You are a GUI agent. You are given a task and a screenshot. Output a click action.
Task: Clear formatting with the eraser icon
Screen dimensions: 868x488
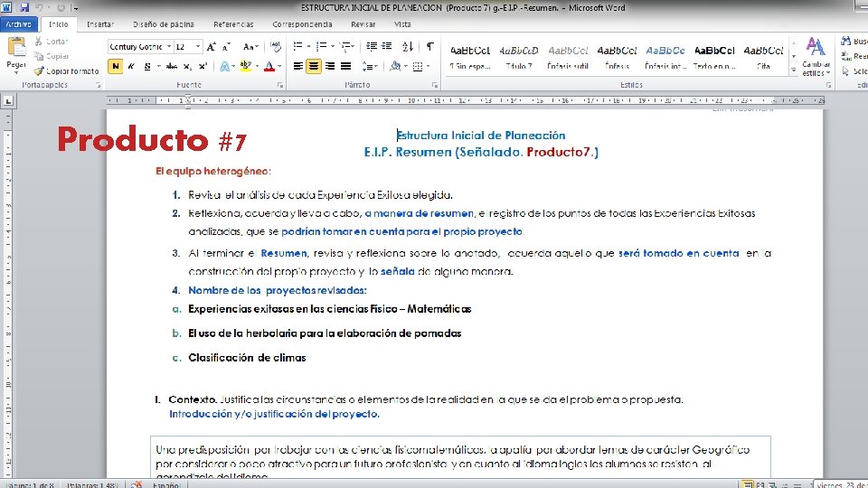(x=276, y=47)
